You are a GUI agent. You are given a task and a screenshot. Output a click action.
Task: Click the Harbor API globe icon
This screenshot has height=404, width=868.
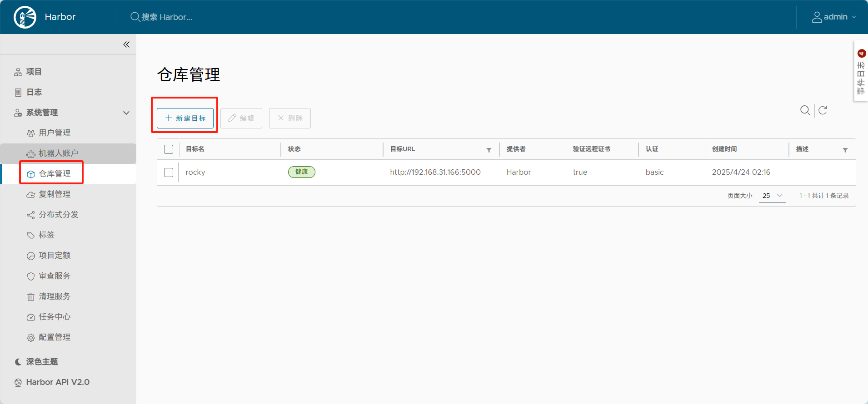[18, 383]
